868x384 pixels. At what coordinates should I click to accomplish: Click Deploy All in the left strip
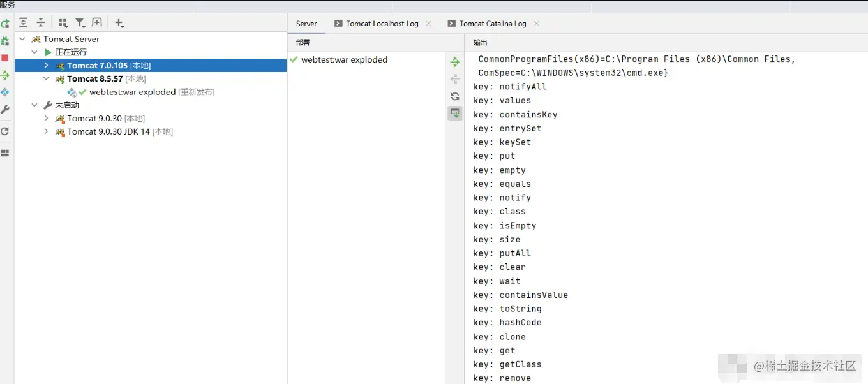click(5, 75)
